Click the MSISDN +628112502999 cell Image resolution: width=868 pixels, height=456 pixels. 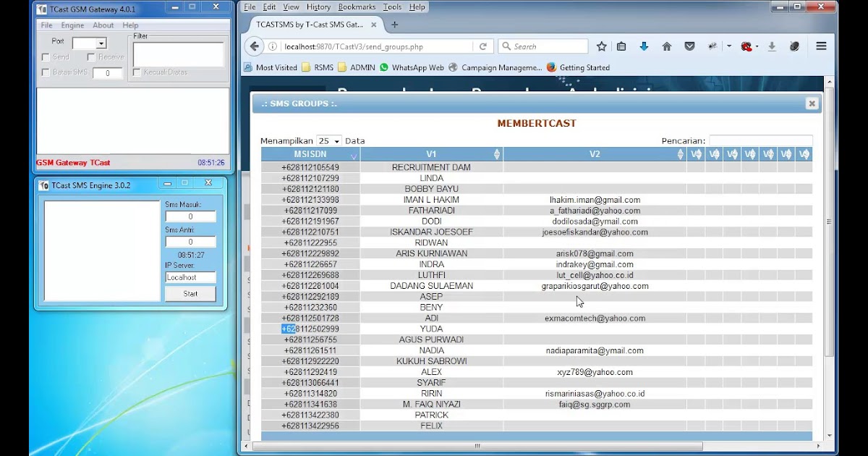click(310, 329)
